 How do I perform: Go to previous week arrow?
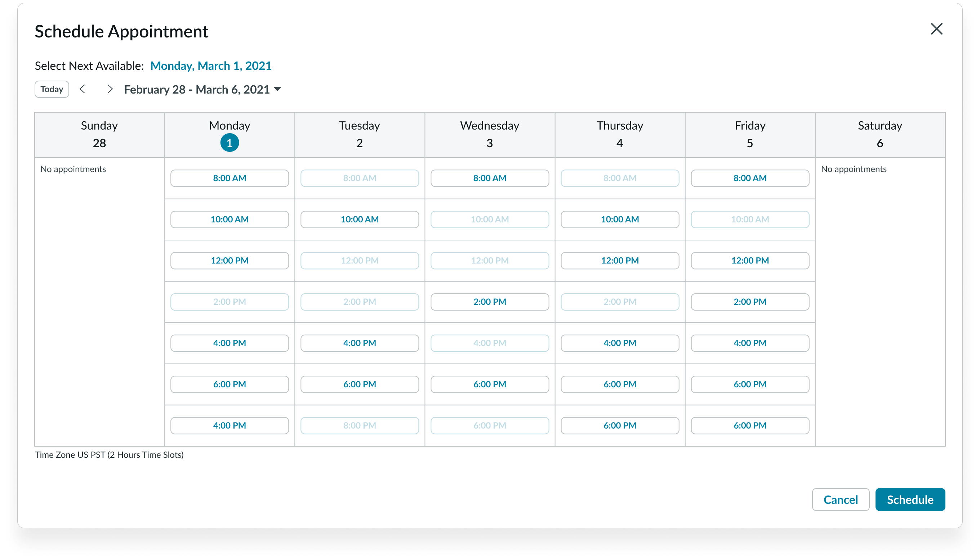(83, 89)
